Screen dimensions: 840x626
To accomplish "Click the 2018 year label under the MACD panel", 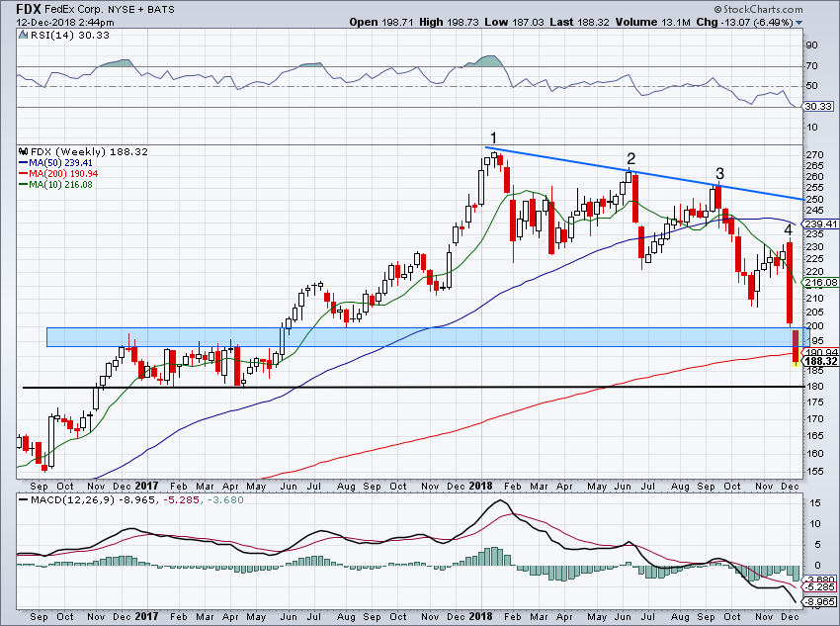I will point(480,616).
